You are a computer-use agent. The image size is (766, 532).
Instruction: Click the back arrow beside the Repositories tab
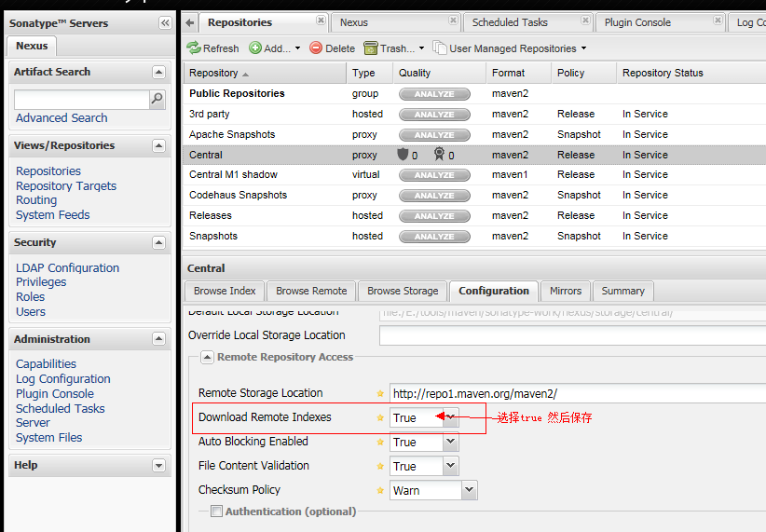pyautogui.click(x=189, y=22)
